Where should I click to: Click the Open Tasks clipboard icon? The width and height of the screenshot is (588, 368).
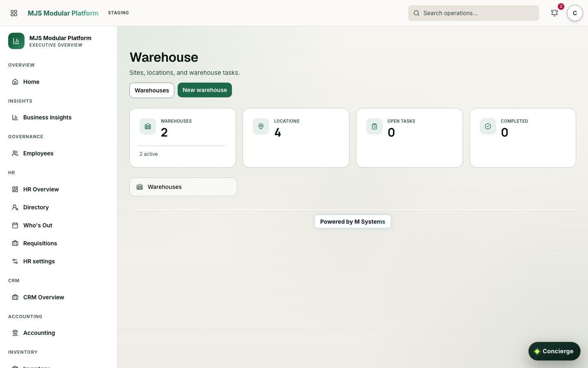(374, 126)
